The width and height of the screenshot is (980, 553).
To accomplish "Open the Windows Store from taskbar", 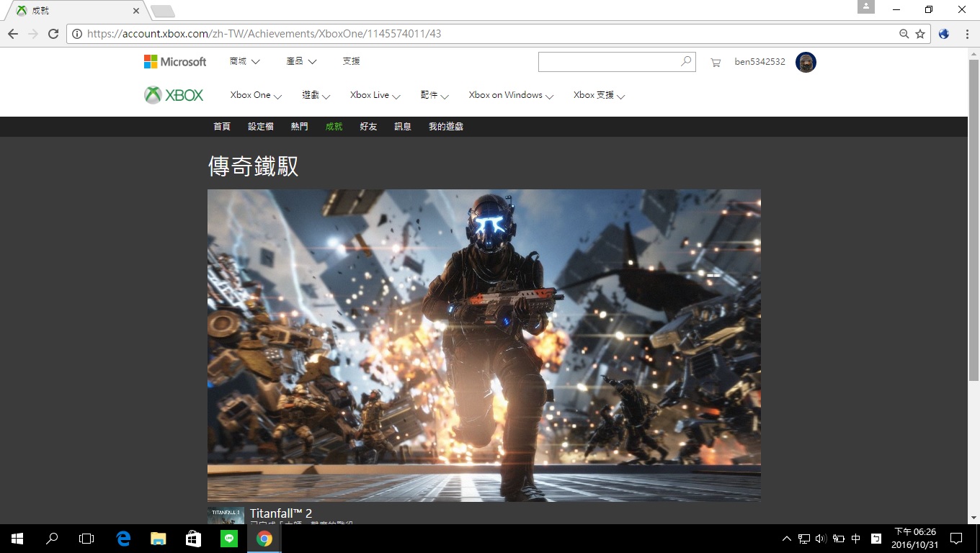I will 193,539.
